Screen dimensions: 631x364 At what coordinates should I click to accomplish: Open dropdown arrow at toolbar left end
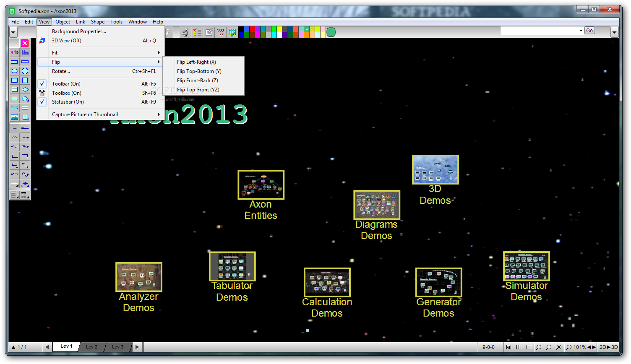tap(13, 32)
